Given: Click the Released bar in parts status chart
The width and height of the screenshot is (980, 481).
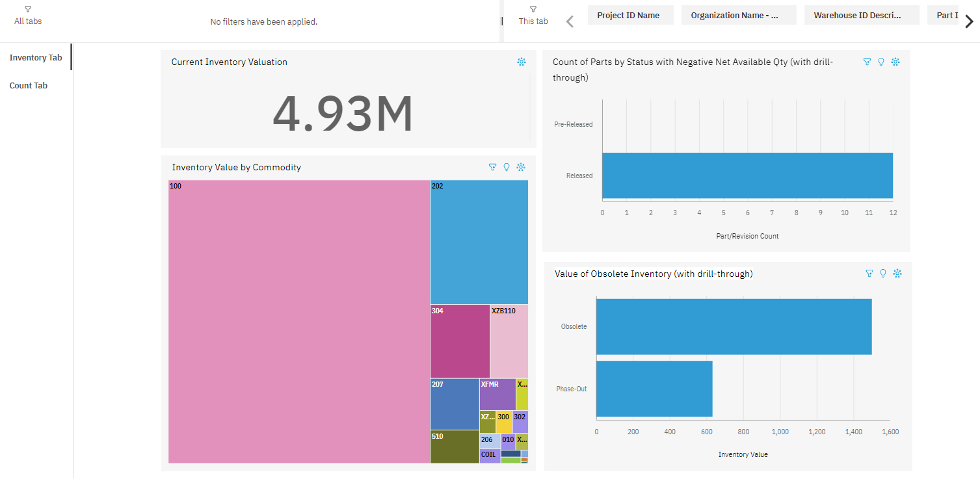Looking at the screenshot, I should (747, 175).
